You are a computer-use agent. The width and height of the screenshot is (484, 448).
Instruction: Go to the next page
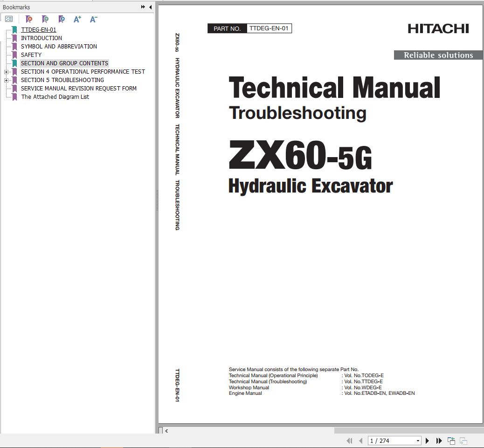[x=427, y=441]
